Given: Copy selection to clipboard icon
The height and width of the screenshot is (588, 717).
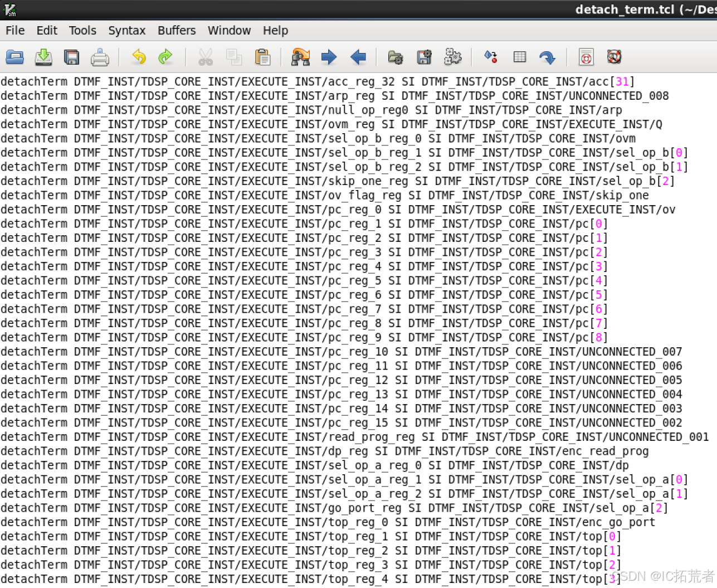Looking at the screenshot, I should [x=234, y=57].
